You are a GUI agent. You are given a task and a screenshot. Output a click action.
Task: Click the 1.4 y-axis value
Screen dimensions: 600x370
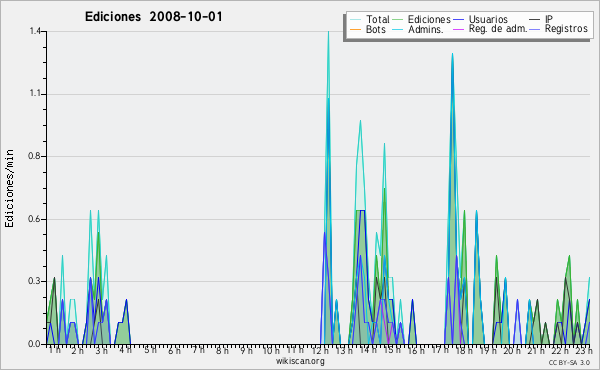click(x=35, y=31)
